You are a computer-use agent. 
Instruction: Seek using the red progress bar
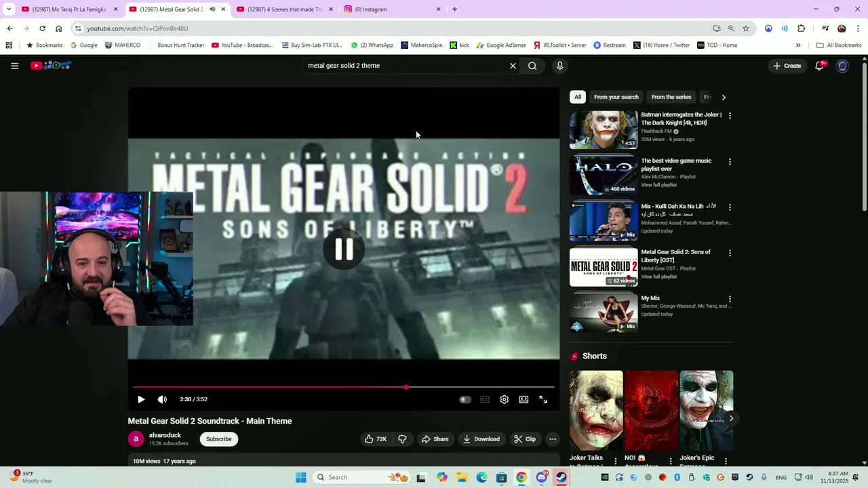tap(344, 387)
